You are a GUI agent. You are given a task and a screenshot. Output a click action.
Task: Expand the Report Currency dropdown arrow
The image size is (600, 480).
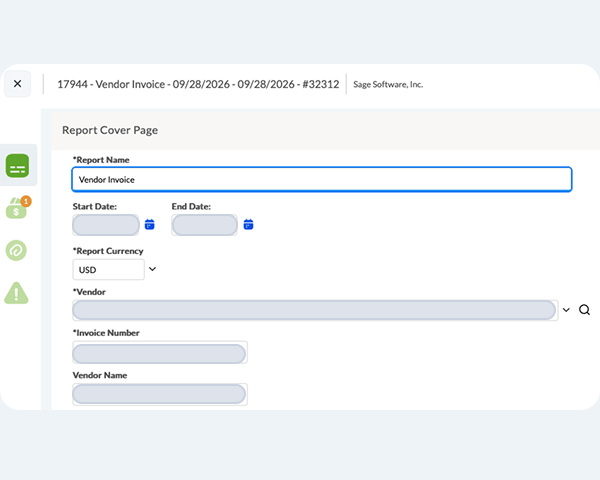point(152,269)
